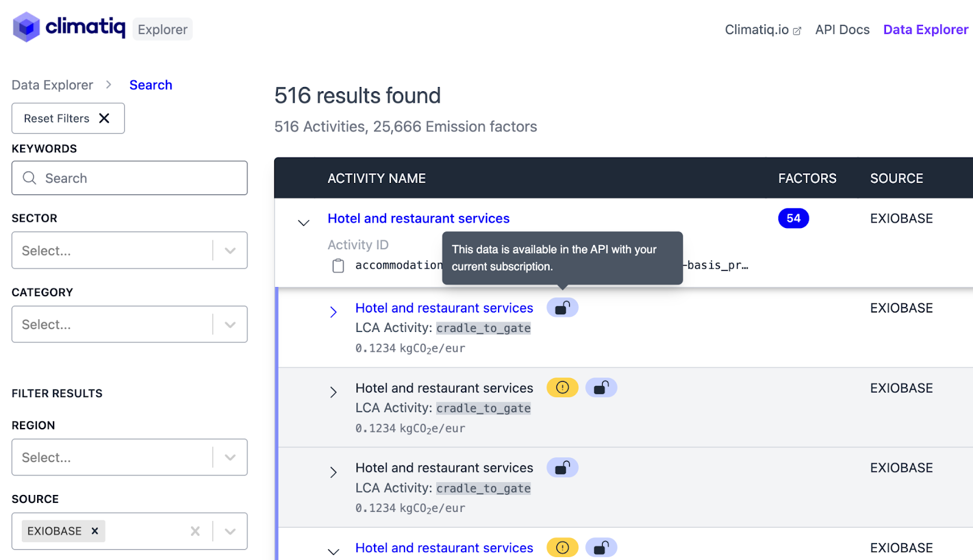Image resolution: width=973 pixels, height=560 pixels.
Task: Open API Docs
Action: pyautogui.click(x=842, y=30)
